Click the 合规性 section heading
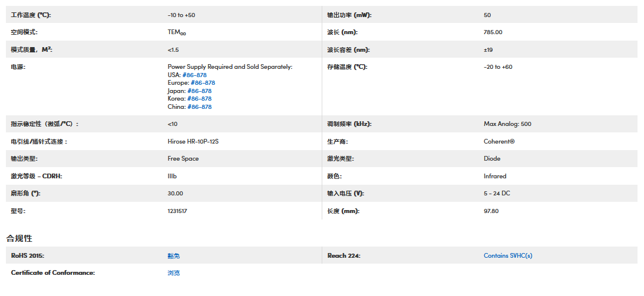Screen dimensions: 644x296 [19, 238]
